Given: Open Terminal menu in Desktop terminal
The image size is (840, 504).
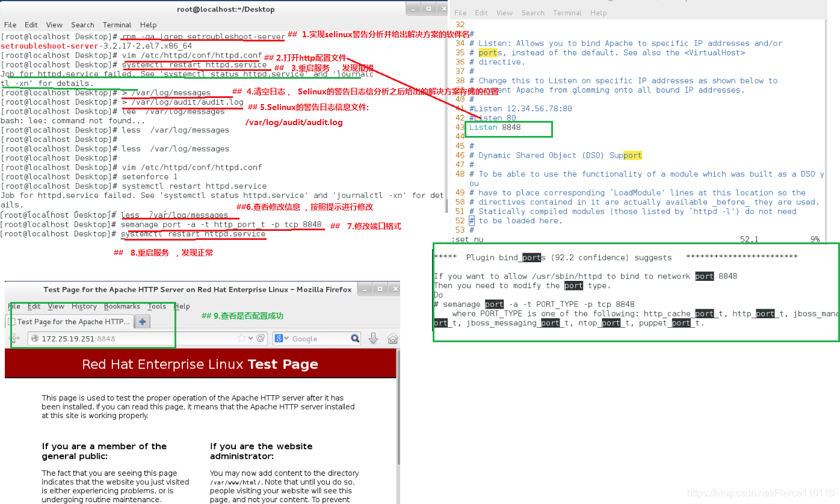Looking at the screenshot, I should point(117,25).
